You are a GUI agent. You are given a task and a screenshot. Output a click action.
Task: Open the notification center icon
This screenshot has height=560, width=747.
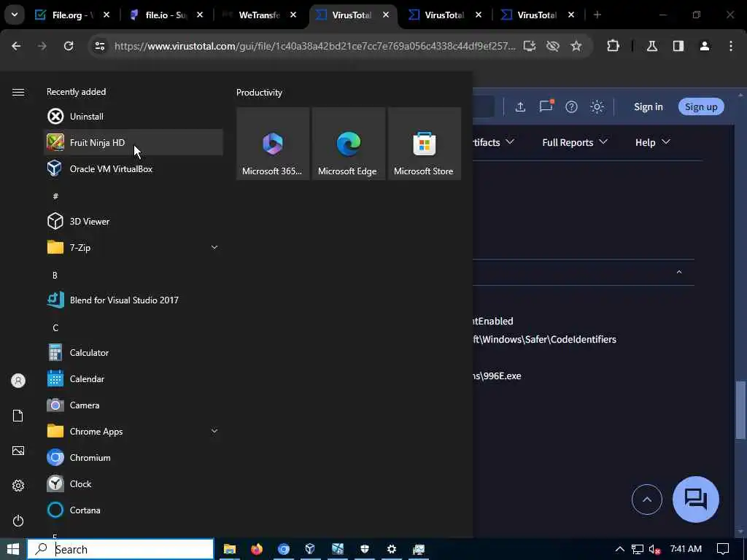(723, 549)
